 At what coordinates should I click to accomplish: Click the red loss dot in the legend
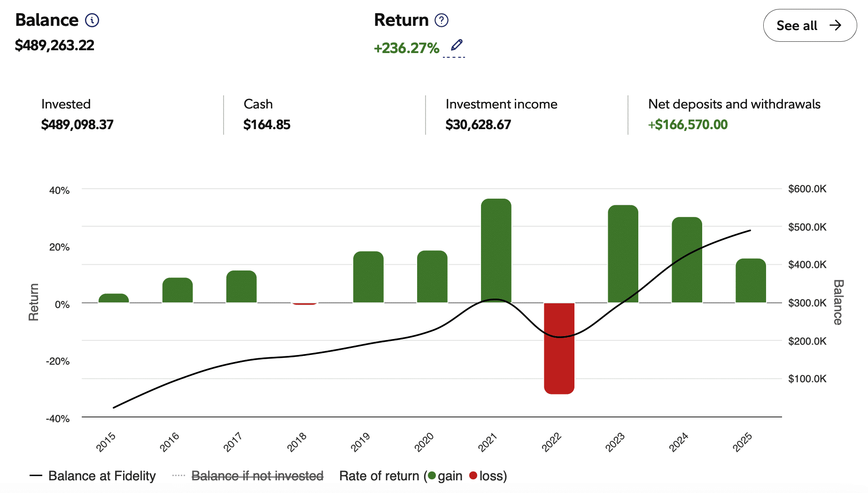(473, 476)
